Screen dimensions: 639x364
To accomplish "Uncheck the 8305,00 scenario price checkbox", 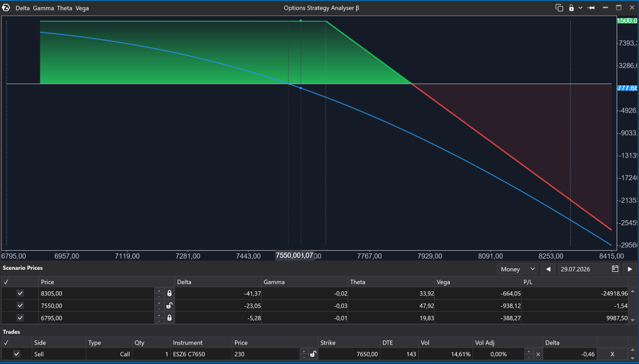I will click(20, 293).
